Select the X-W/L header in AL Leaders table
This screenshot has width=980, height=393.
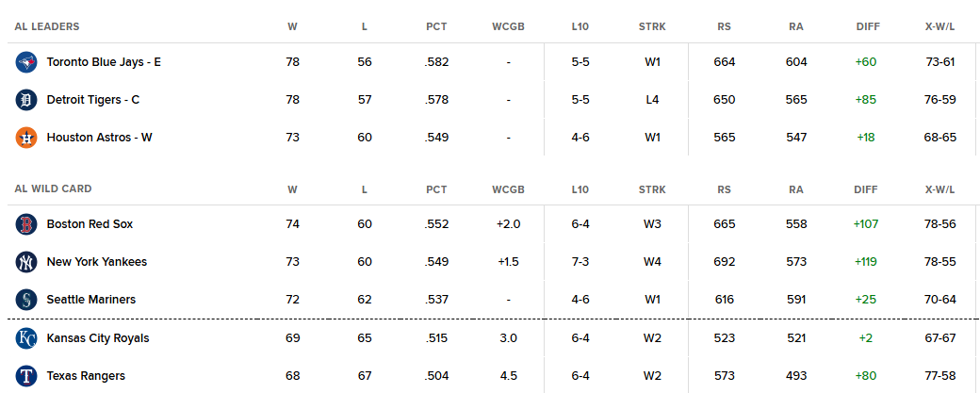pyautogui.click(x=940, y=27)
